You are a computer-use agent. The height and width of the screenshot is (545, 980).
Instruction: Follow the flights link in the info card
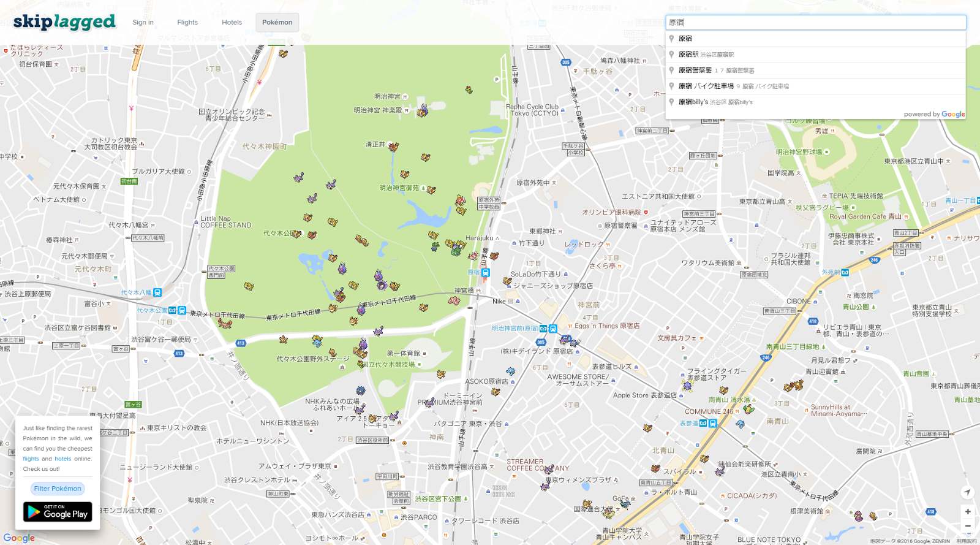pos(31,459)
